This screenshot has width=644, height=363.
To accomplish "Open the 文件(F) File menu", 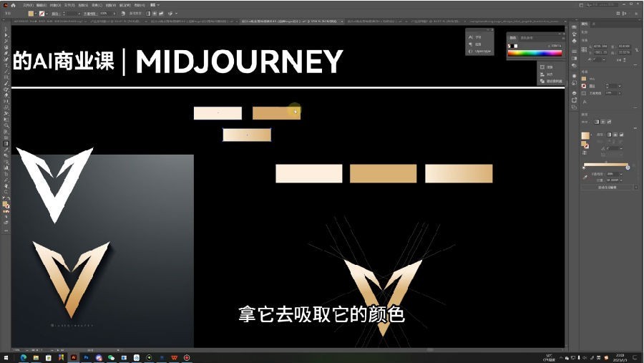I will [x=29, y=5].
